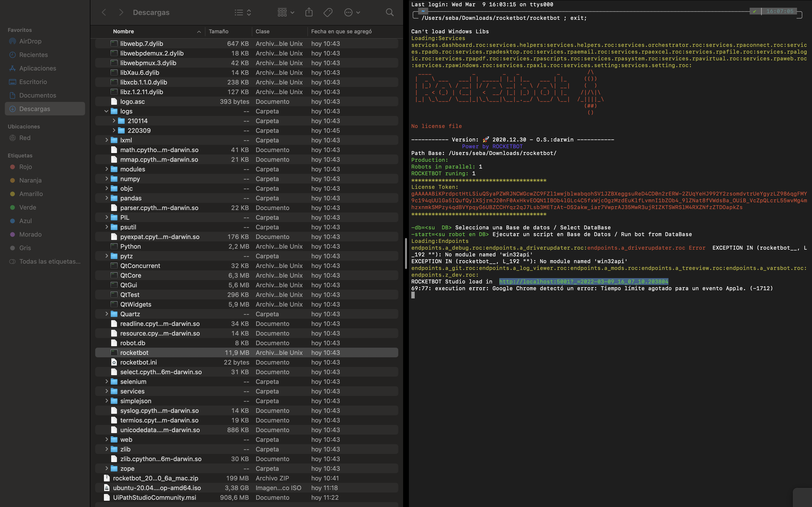Select Aplicaciones in the sidebar
This screenshot has width=812, height=507.
[38, 68]
